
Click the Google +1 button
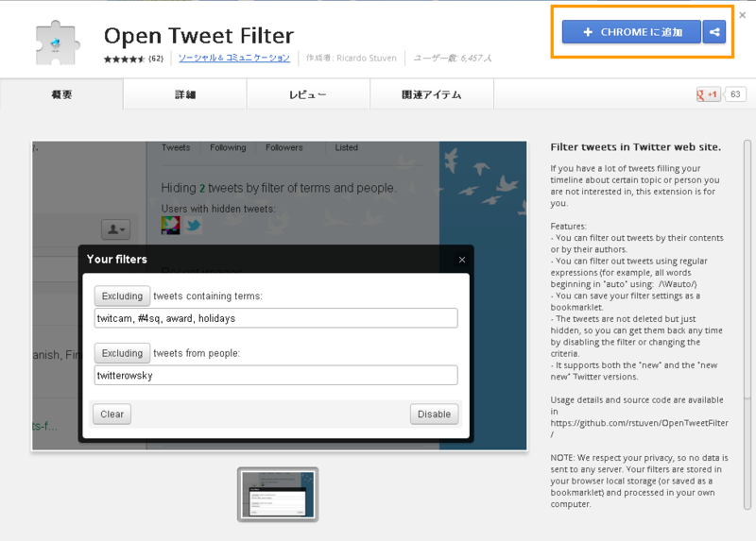[707, 94]
